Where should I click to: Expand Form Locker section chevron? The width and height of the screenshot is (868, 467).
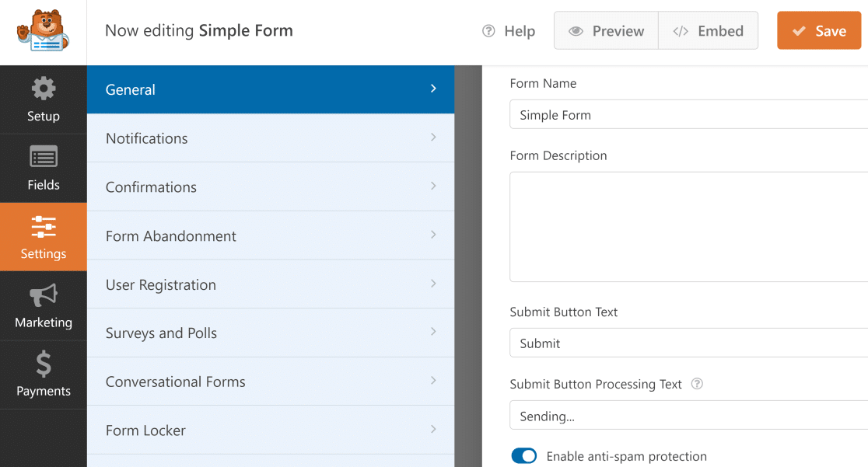[433, 428]
